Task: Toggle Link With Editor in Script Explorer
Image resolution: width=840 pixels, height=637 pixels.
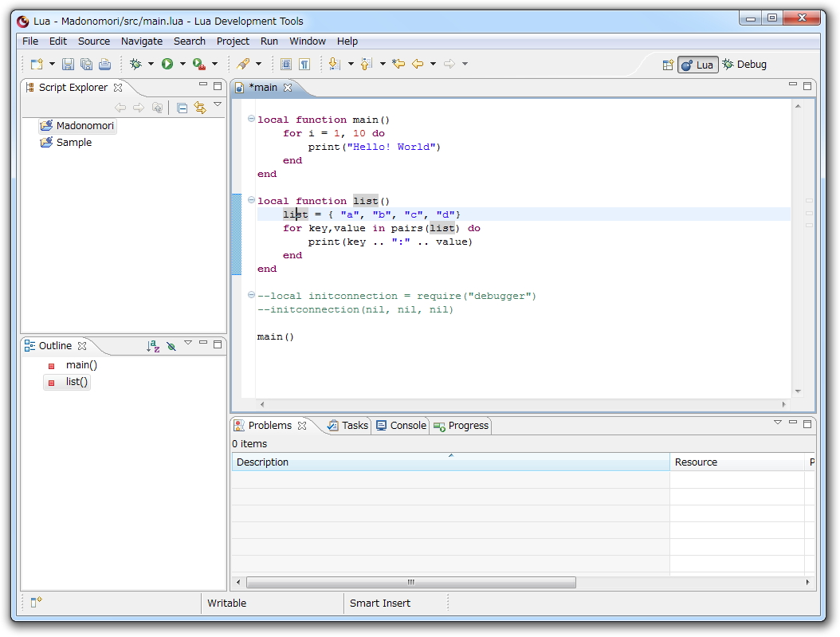Action: [x=200, y=108]
